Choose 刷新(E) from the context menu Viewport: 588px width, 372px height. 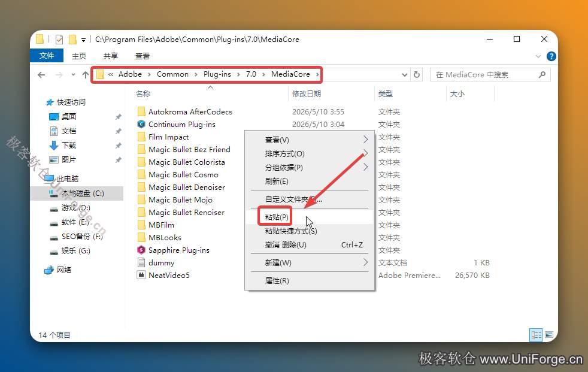[310, 182]
